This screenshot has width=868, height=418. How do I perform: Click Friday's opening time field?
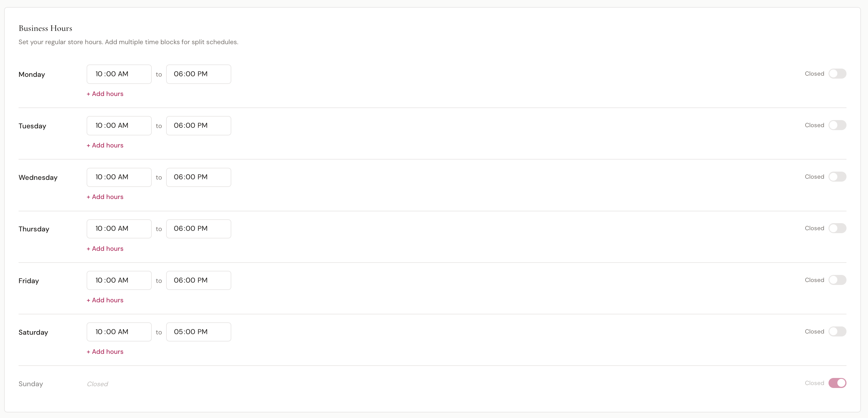pyautogui.click(x=119, y=280)
